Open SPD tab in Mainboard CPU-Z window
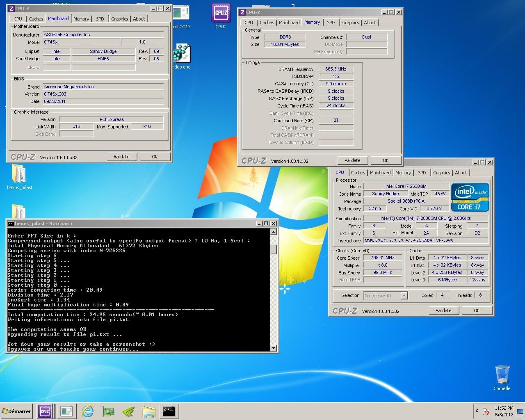Screen dimensions: 525x420 tap(100, 19)
